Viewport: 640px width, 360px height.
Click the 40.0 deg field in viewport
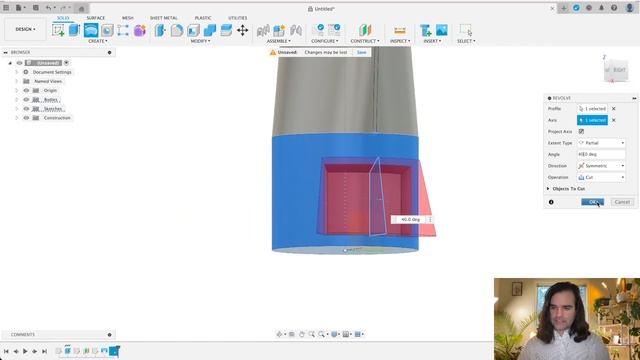tap(410, 220)
